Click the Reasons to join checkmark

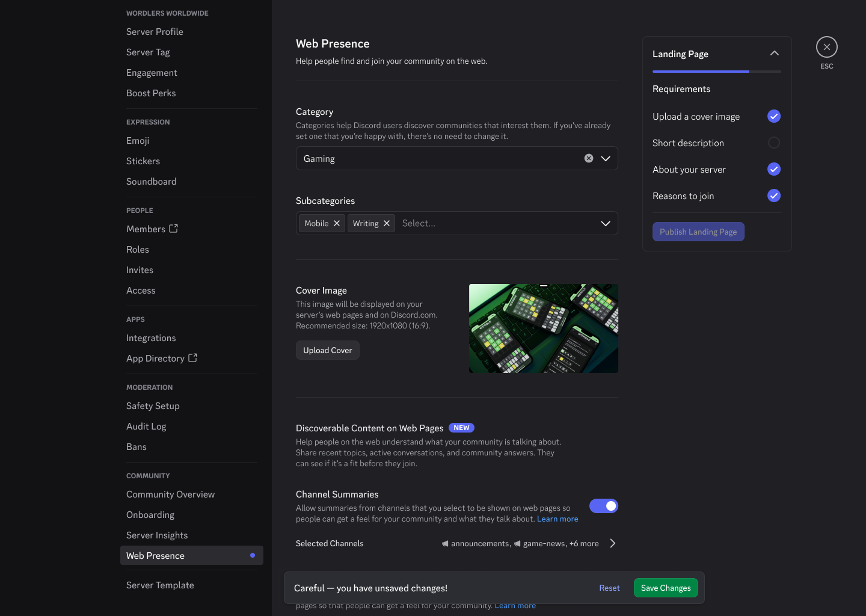tap(774, 196)
